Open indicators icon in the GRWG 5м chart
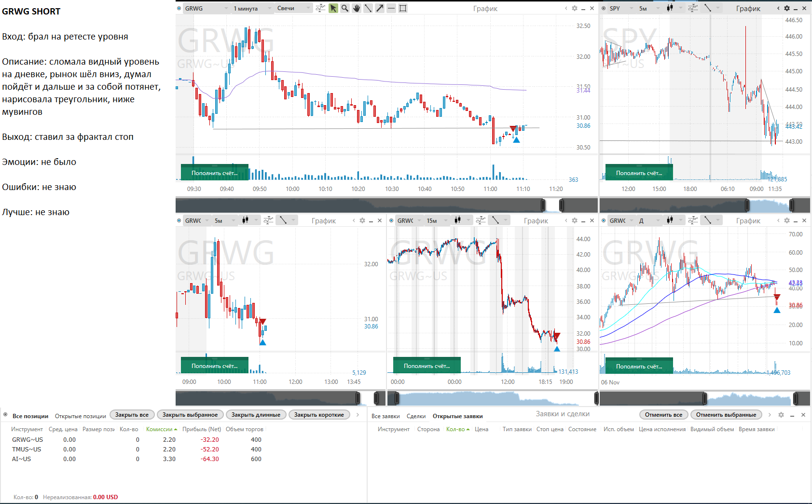The image size is (812, 504). tap(268, 220)
